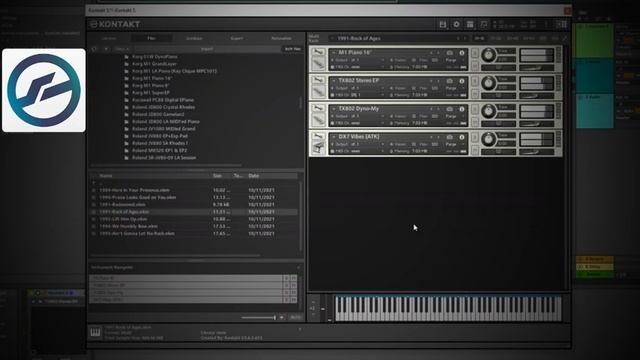Open Kontakt Options gear icon
The width and height of the screenshot is (640, 360).
[456, 24]
